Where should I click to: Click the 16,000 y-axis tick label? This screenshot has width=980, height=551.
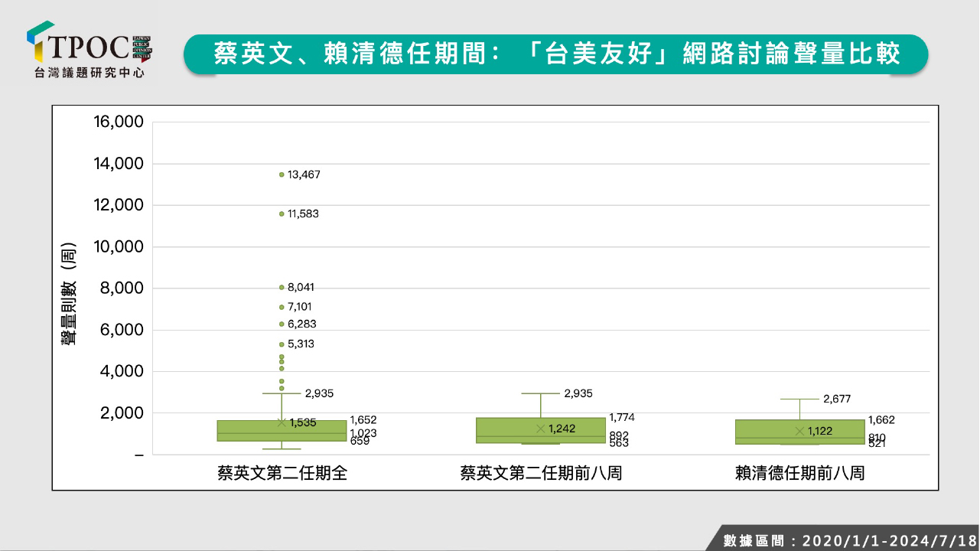[117, 122]
